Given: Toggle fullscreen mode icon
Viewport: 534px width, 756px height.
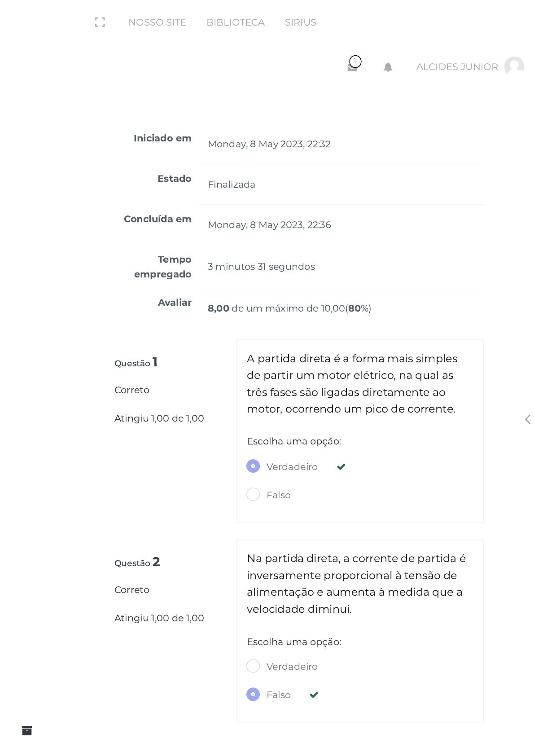Looking at the screenshot, I should 100,22.
